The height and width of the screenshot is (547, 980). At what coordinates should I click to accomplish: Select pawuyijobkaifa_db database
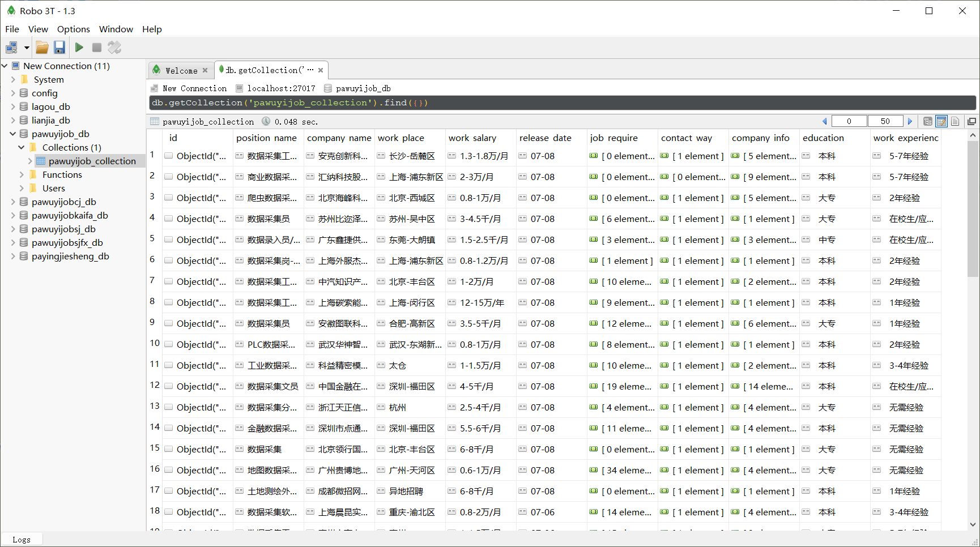(x=69, y=215)
